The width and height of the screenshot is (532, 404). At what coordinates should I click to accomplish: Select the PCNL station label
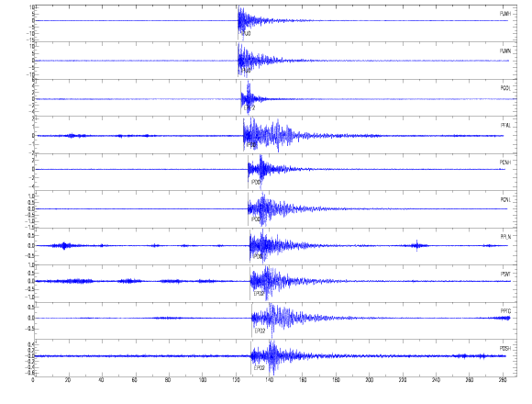(x=505, y=199)
